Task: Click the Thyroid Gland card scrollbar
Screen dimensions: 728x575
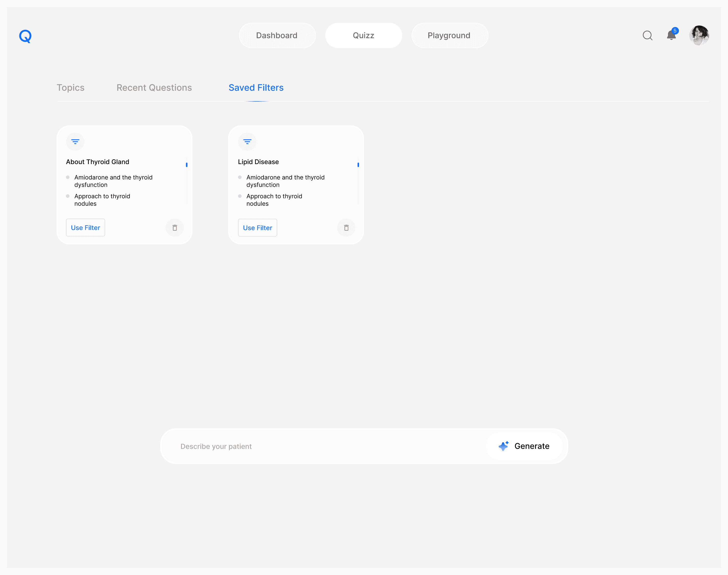Action: [x=186, y=165]
